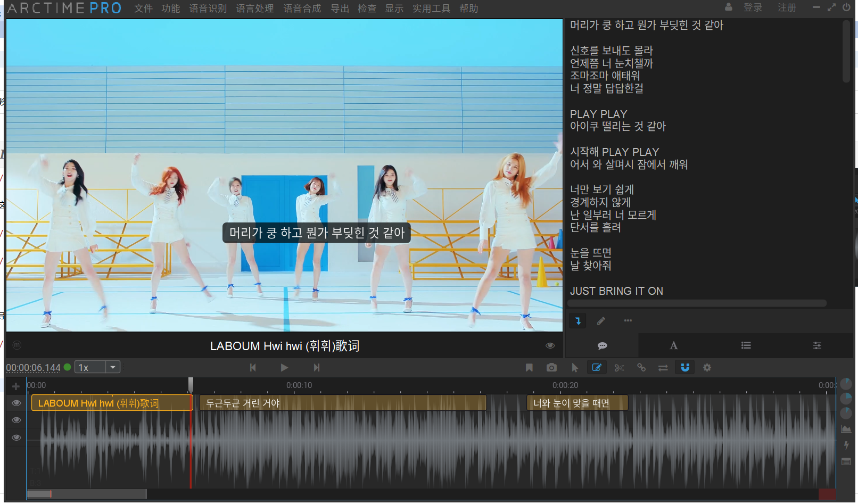Click the user account icon
This screenshot has width=858, height=504.
tap(729, 7)
